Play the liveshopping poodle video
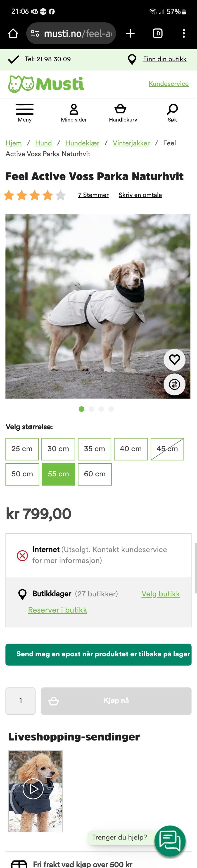197x868 pixels. click(x=33, y=789)
